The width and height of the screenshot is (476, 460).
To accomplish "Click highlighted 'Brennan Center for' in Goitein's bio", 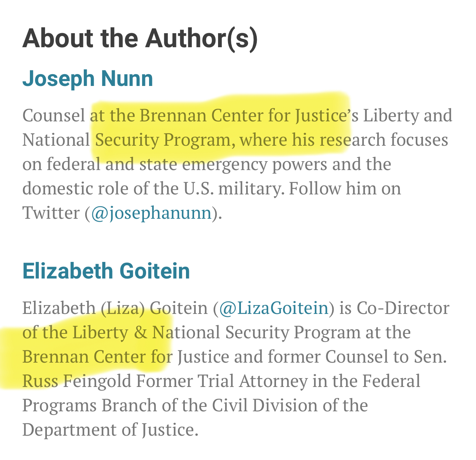I will [x=97, y=356].
